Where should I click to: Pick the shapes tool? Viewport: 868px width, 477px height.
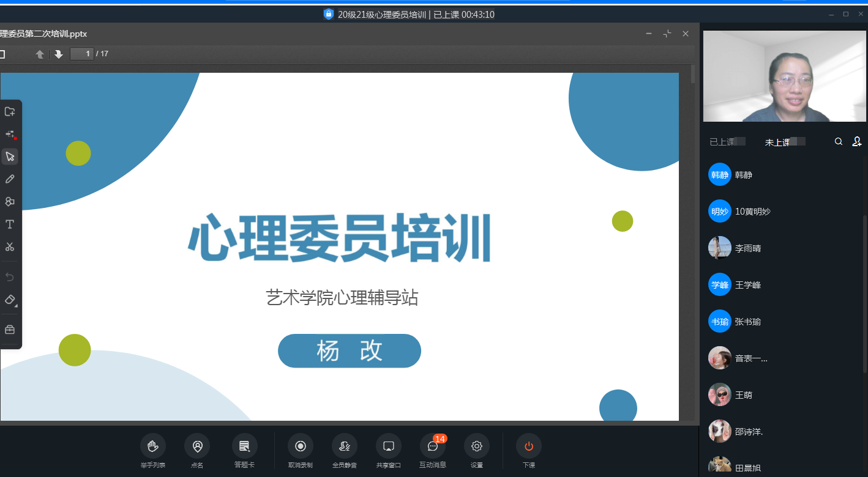[10, 202]
